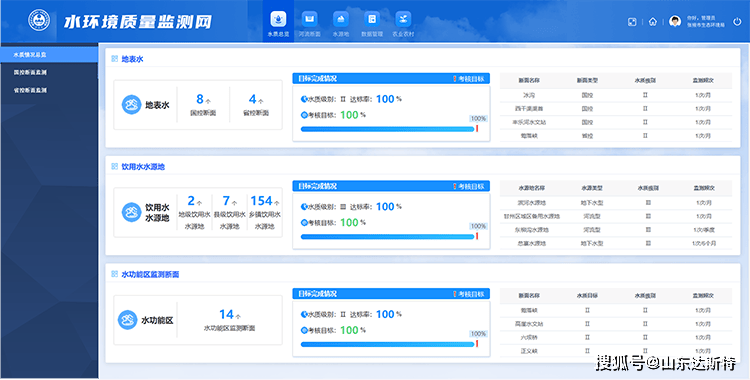Log out using the power icon
Screen dimensions: 750x380
point(737,22)
